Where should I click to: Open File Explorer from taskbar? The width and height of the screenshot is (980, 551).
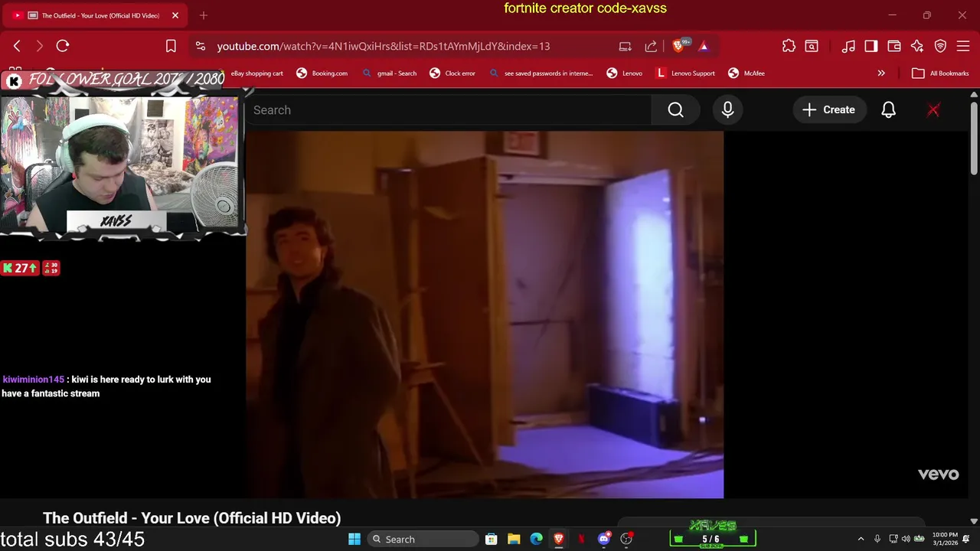(514, 540)
